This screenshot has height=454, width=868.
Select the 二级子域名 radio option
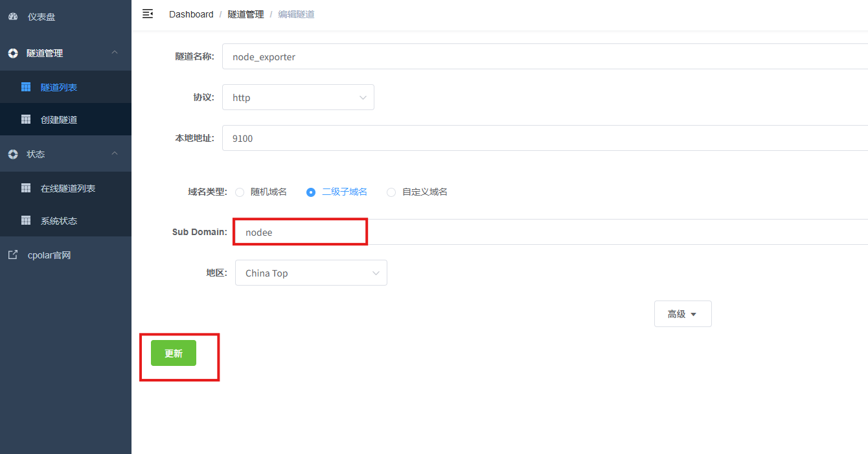(311, 192)
